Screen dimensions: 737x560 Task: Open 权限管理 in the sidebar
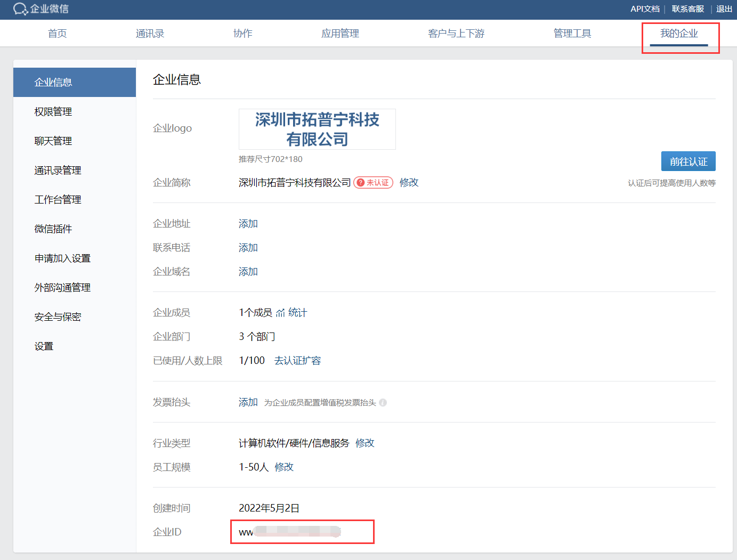click(x=75, y=111)
